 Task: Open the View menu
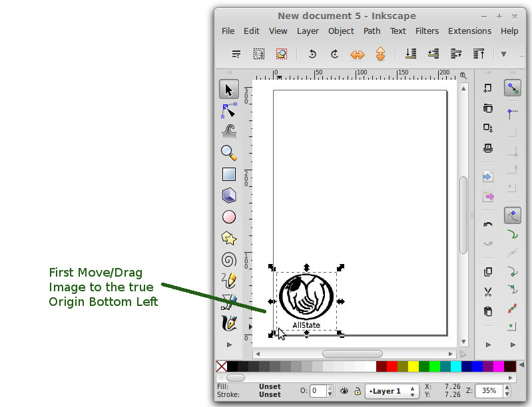278,31
